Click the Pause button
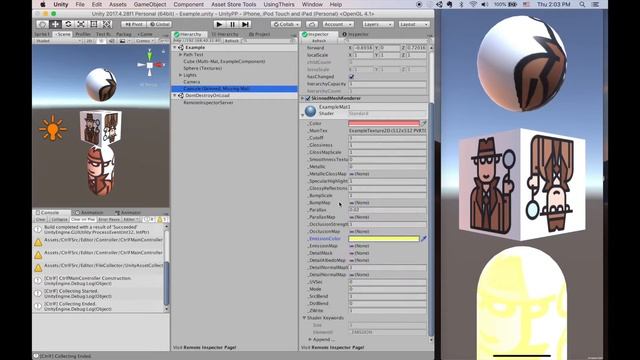The height and width of the screenshot is (360, 640). (x=232, y=24)
